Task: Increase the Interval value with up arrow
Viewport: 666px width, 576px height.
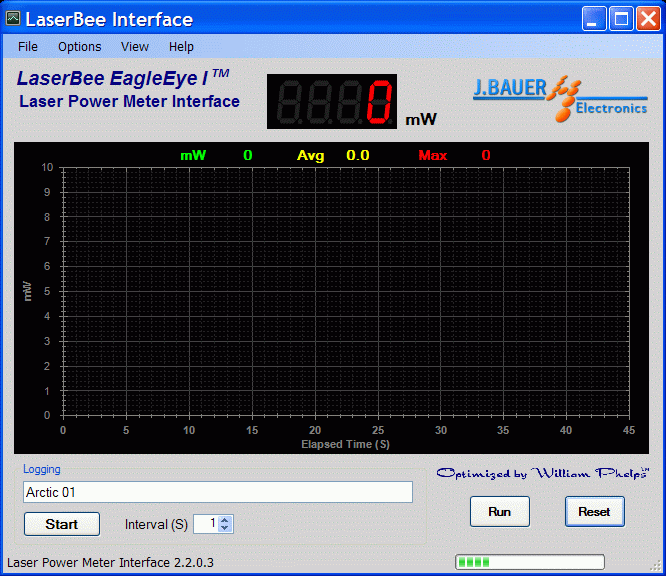Action: (224, 519)
